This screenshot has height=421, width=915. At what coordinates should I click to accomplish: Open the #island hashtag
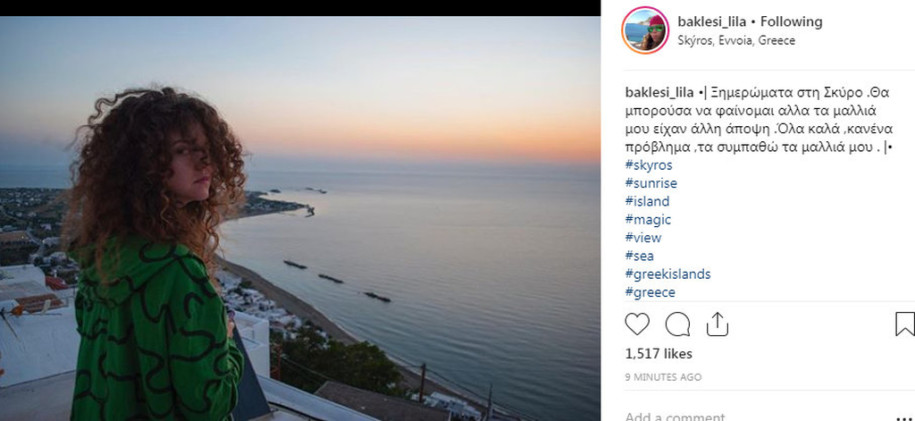coord(648,201)
